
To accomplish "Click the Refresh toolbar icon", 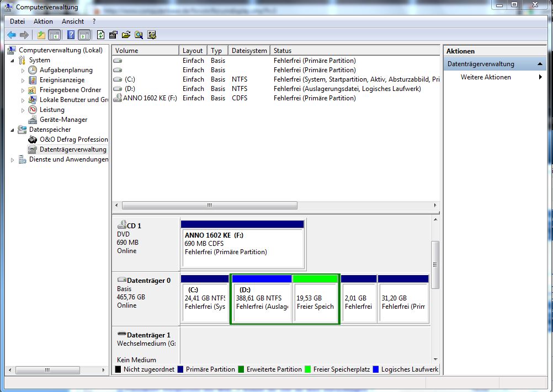I will pyautogui.click(x=100, y=35).
